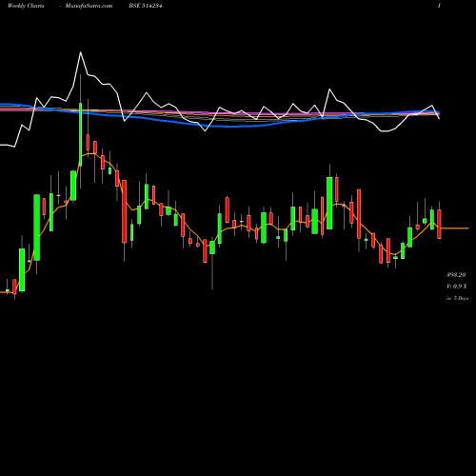Click the "in 5 Days" label

(x=457, y=298)
